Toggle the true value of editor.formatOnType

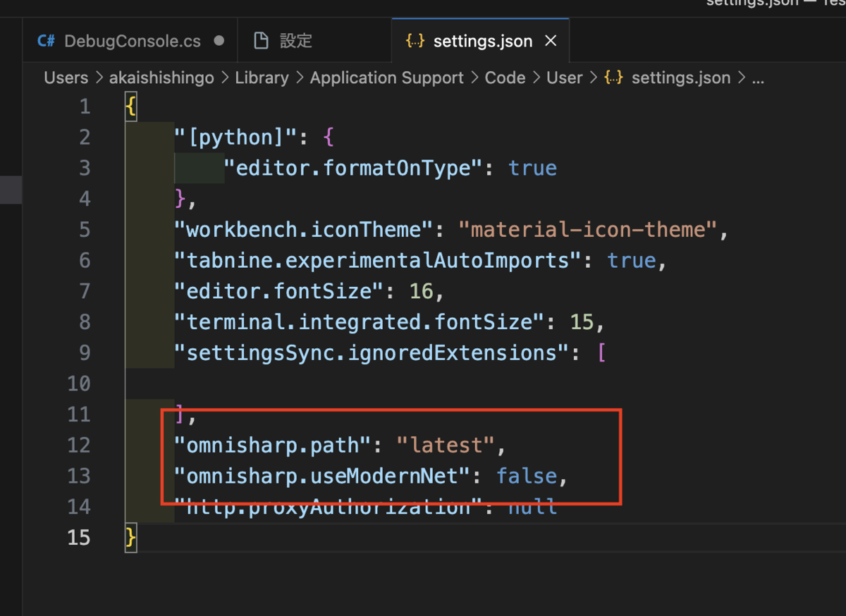tap(532, 168)
